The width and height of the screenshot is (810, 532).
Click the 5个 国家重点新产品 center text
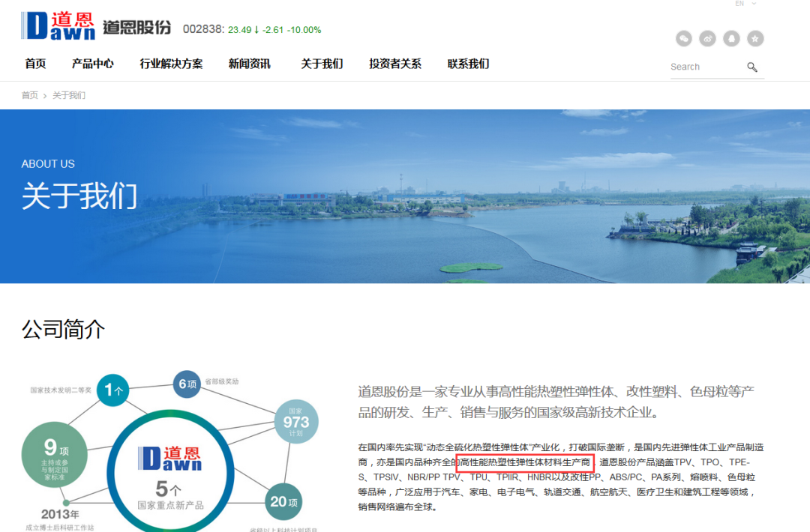click(x=170, y=495)
